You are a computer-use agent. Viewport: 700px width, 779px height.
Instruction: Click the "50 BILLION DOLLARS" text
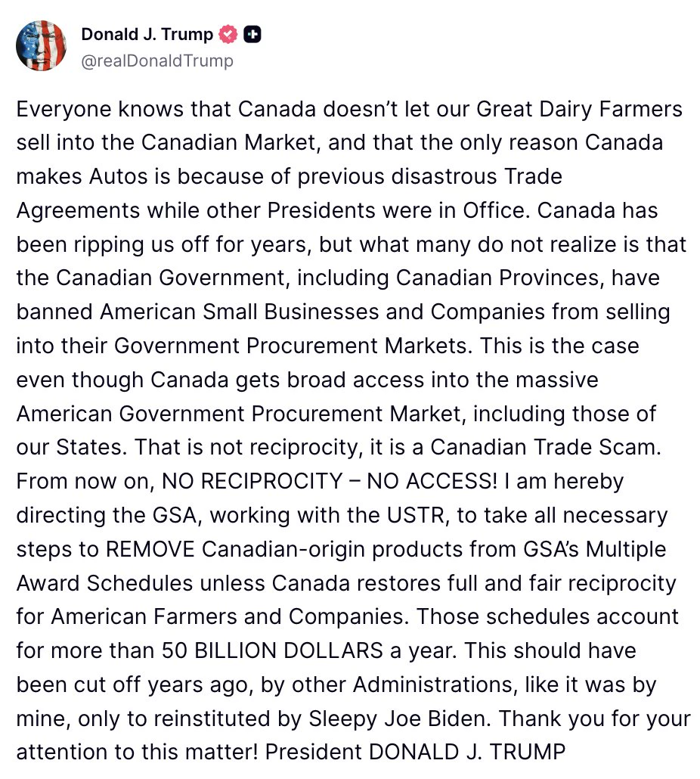pos(273,651)
